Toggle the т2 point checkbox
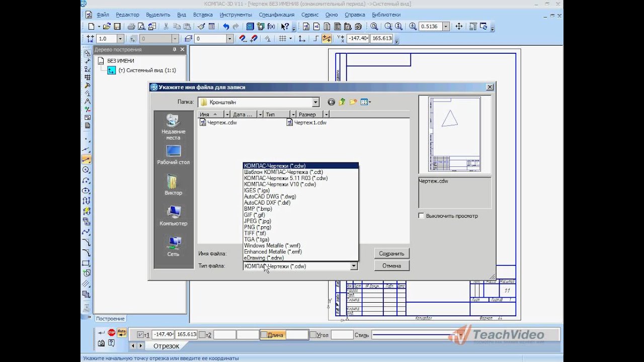Screen dimensions: 644x362 (202, 335)
